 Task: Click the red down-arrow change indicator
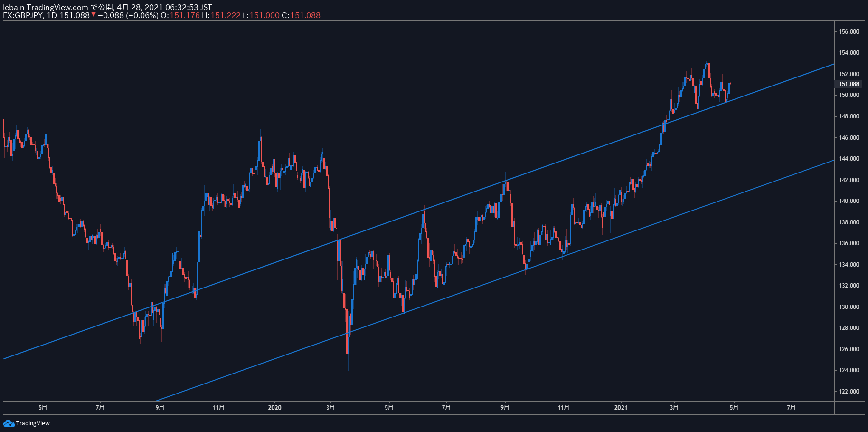94,15
